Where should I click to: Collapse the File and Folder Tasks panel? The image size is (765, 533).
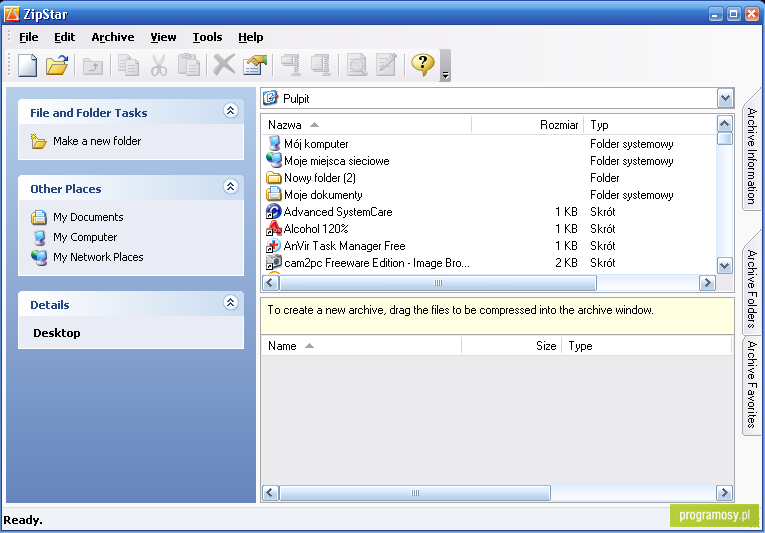pos(231,110)
